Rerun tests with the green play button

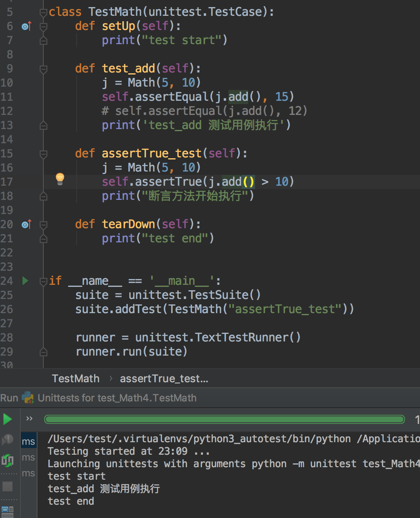(x=7, y=419)
